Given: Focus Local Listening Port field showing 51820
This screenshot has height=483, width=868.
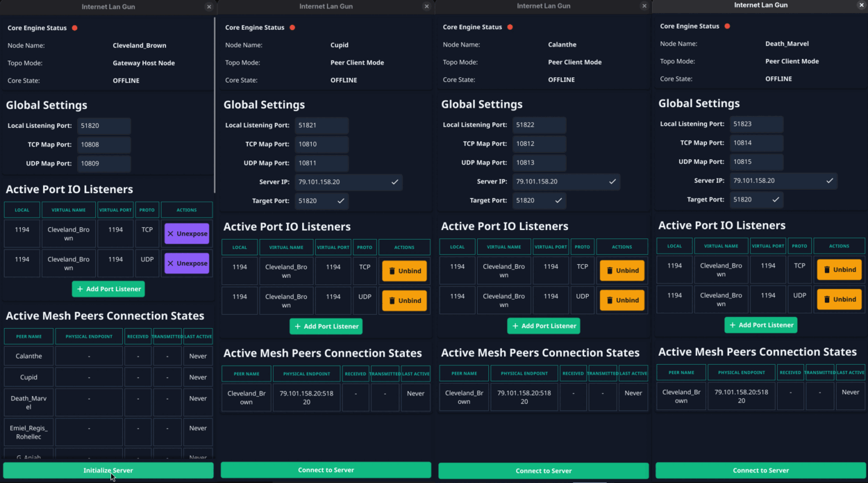Looking at the screenshot, I should click(x=104, y=126).
